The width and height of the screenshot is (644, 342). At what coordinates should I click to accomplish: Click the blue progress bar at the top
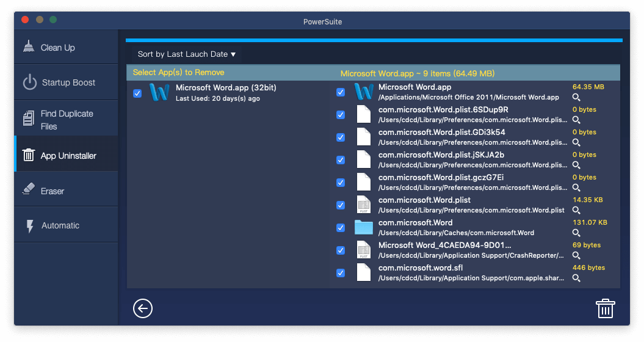pyautogui.click(x=374, y=40)
